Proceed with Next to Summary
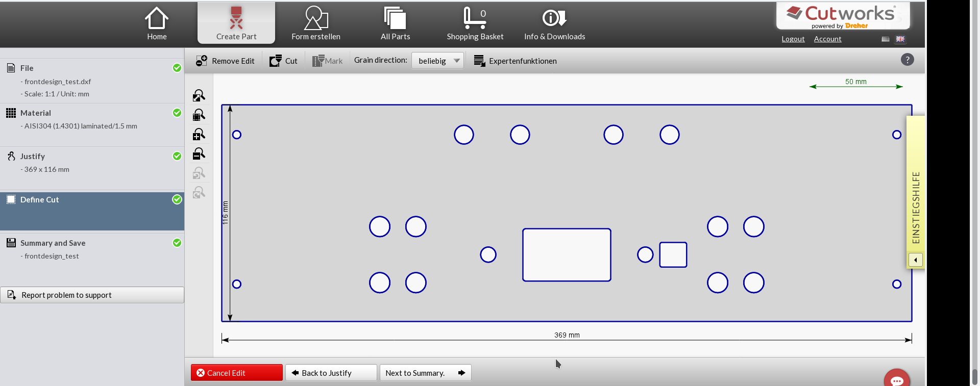 point(425,373)
